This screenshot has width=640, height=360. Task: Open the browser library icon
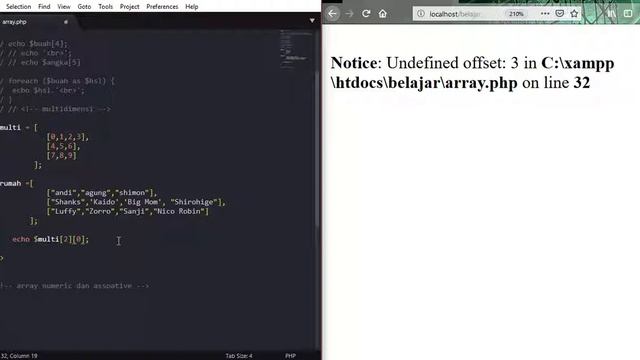611,13
